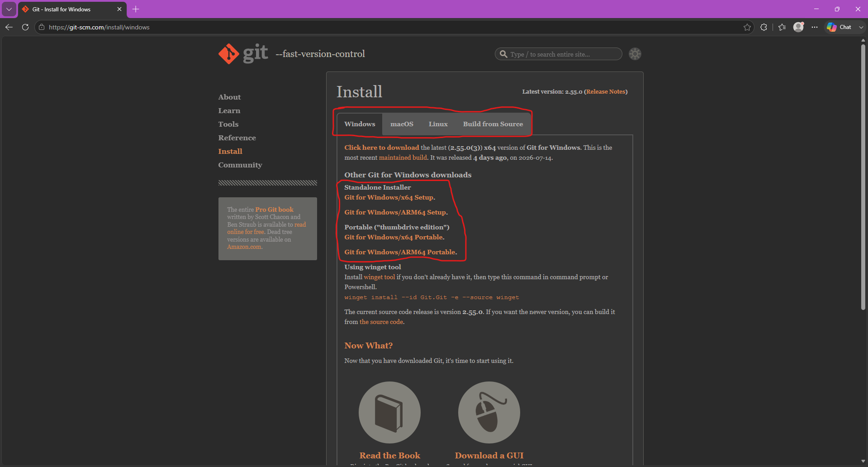Download Git for Windows/ARM64 Portable
The image size is (868, 467).
click(x=400, y=252)
